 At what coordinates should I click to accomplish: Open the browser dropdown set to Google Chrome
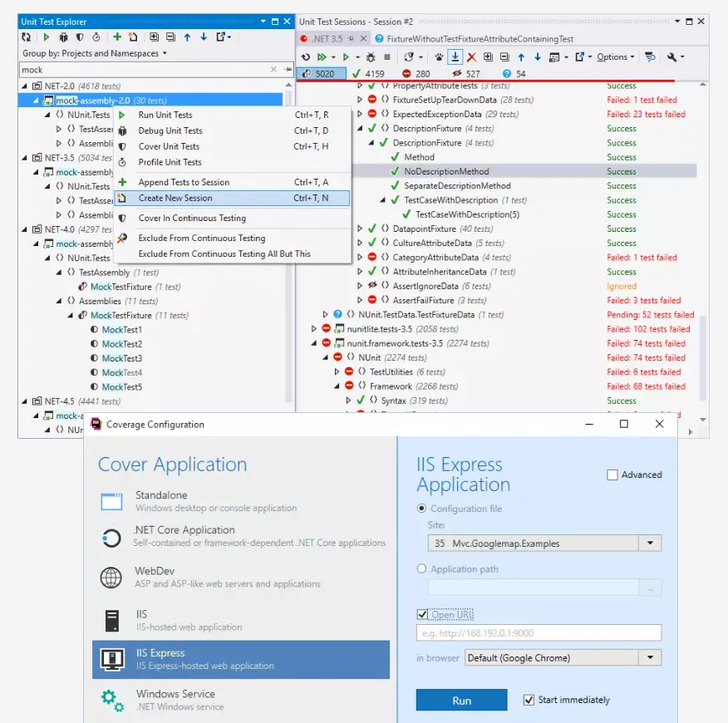tap(650, 658)
